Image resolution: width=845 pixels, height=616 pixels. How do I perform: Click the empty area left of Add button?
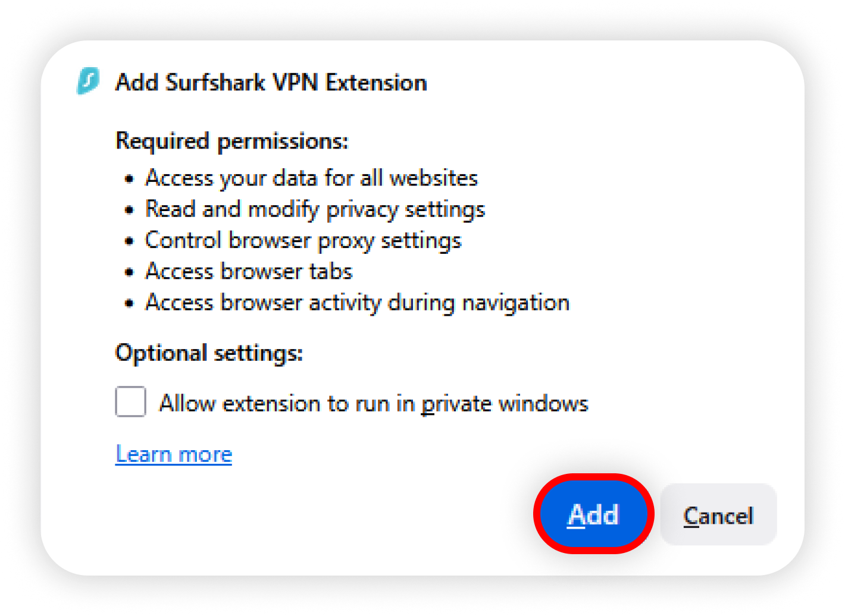coord(357,514)
